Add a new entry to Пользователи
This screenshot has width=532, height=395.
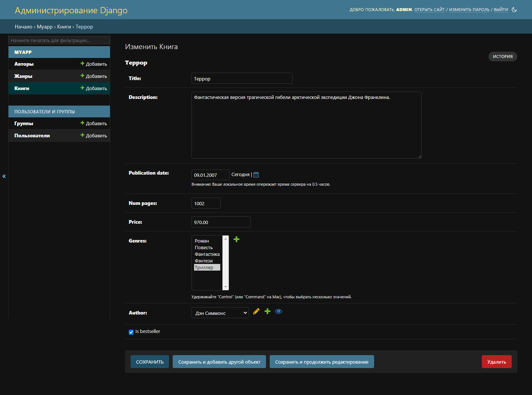[x=94, y=135]
